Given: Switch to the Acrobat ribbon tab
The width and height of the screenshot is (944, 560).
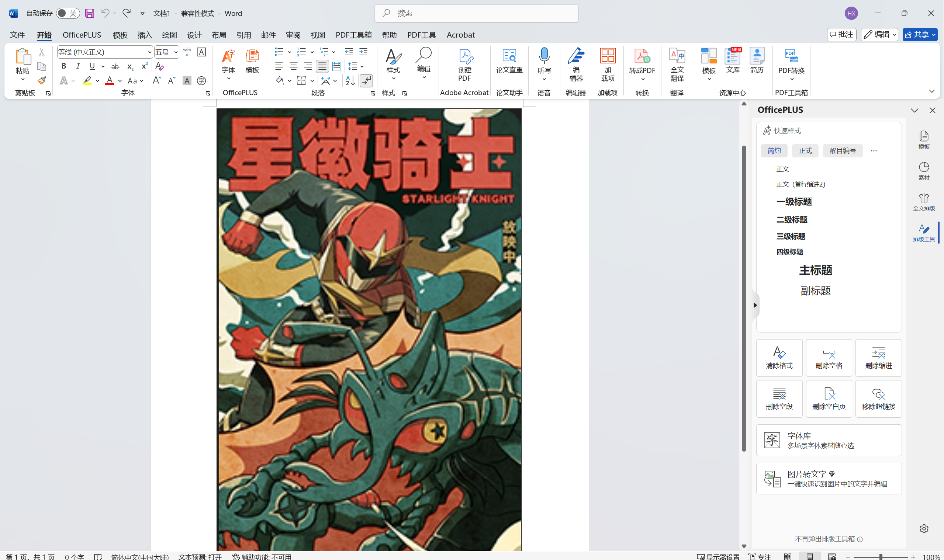Looking at the screenshot, I should pyautogui.click(x=460, y=35).
